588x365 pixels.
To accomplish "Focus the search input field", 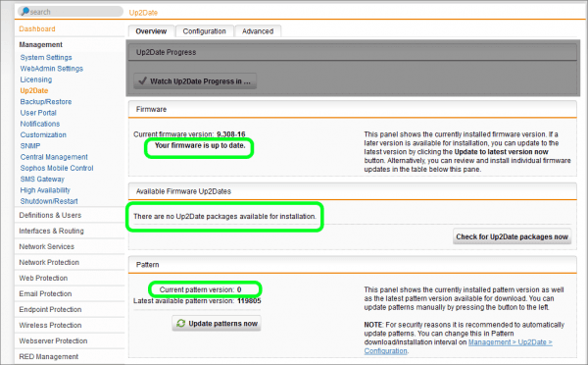I will (71, 12).
